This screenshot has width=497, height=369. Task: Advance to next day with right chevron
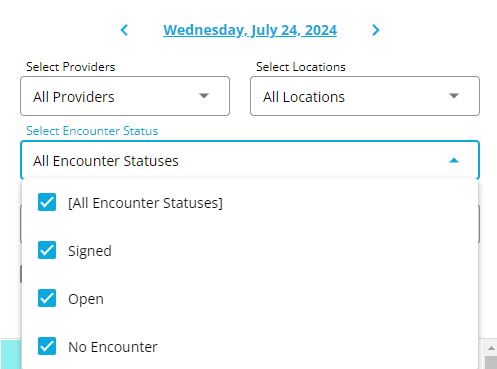pyautogui.click(x=376, y=30)
